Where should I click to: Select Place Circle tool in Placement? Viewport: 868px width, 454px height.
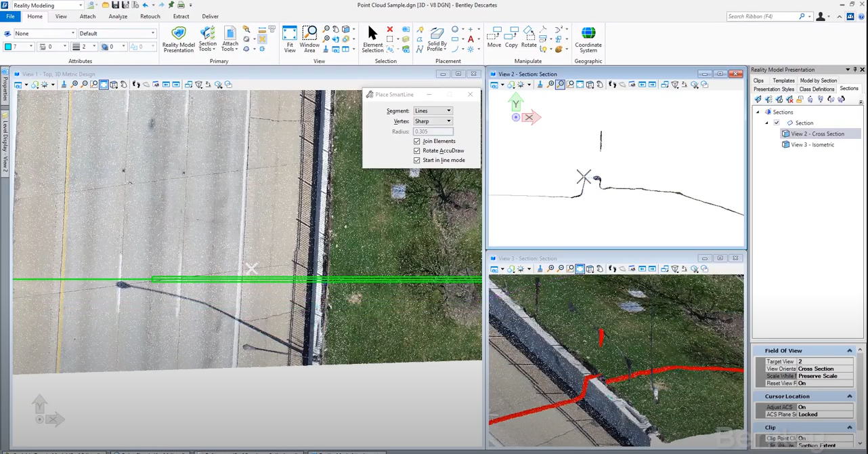coord(455,29)
